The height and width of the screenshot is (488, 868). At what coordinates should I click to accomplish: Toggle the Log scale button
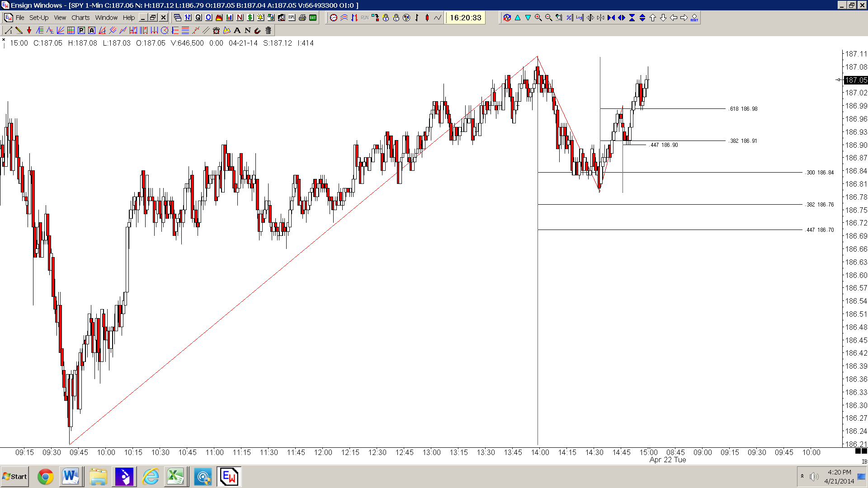coord(580,18)
